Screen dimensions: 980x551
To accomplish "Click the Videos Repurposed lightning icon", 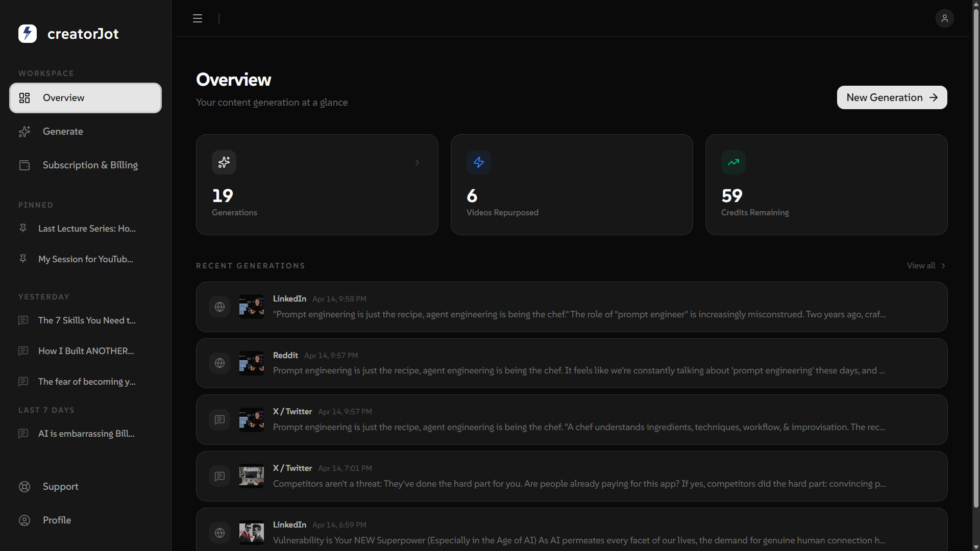I will click(x=478, y=162).
